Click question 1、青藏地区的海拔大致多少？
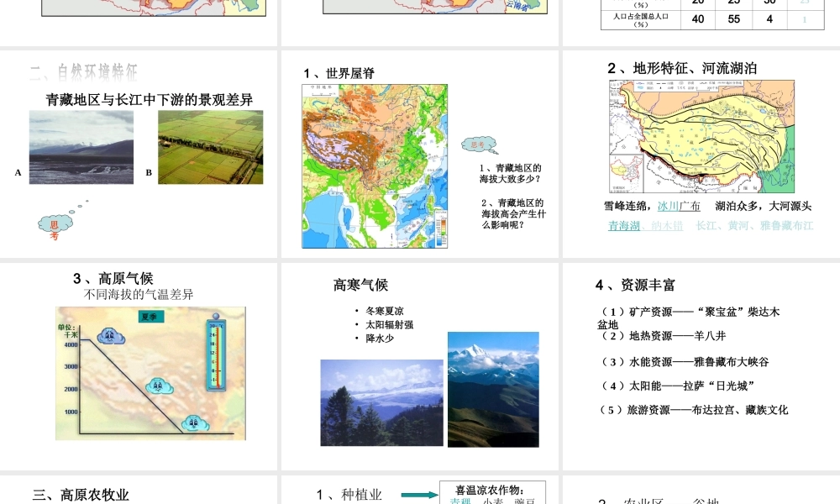This screenshot has width=840, height=504. [x=511, y=174]
